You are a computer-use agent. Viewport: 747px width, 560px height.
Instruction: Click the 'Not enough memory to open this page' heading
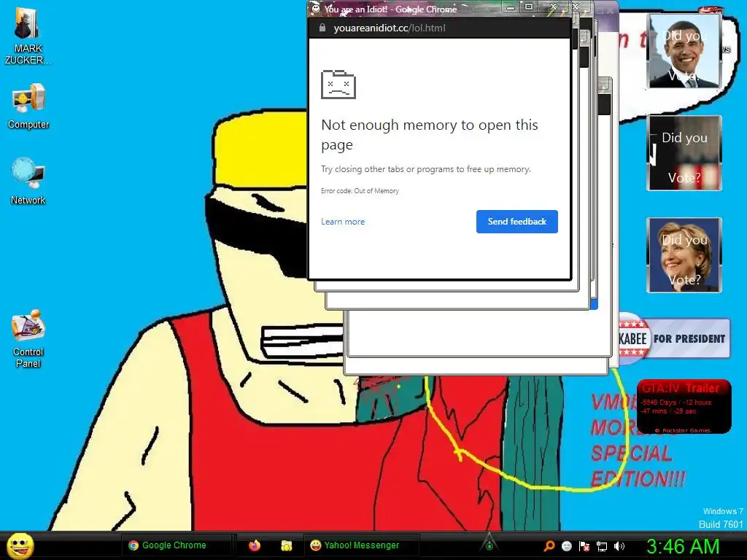point(429,134)
